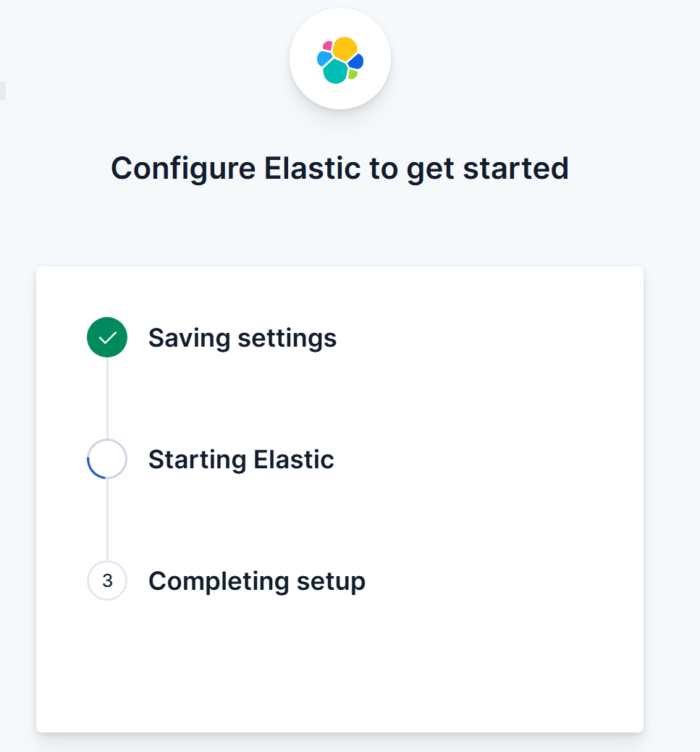The height and width of the screenshot is (752, 700).
Task: Click the Configure Elastic to get started heading
Action: (x=340, y=169)
